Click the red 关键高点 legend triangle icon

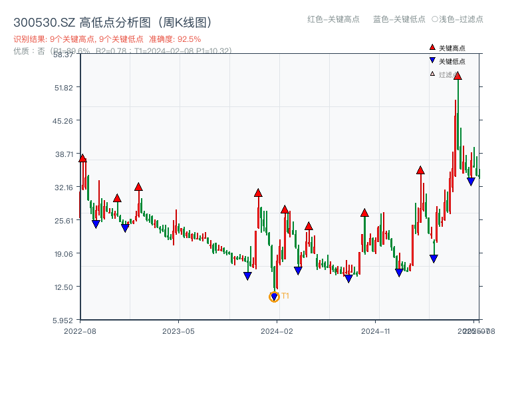[432, 47]
